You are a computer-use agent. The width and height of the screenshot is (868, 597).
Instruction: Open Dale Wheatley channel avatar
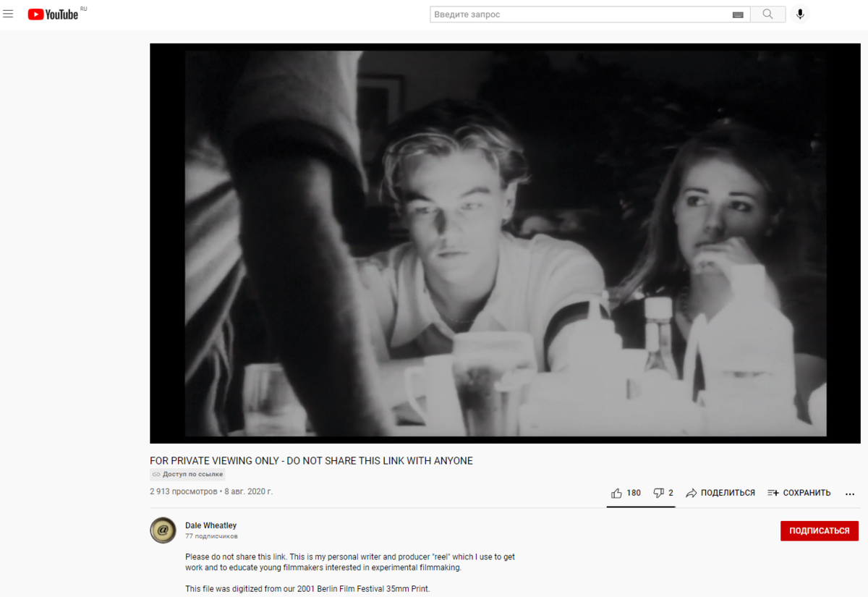point(163,530)
